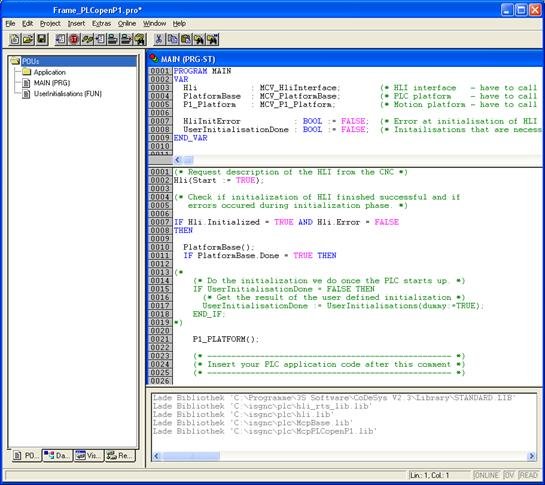Minimize the Frame_PLCopenP1.pro window
The width and height of the screenshot is (545, 485).
[x=507, y=10]
